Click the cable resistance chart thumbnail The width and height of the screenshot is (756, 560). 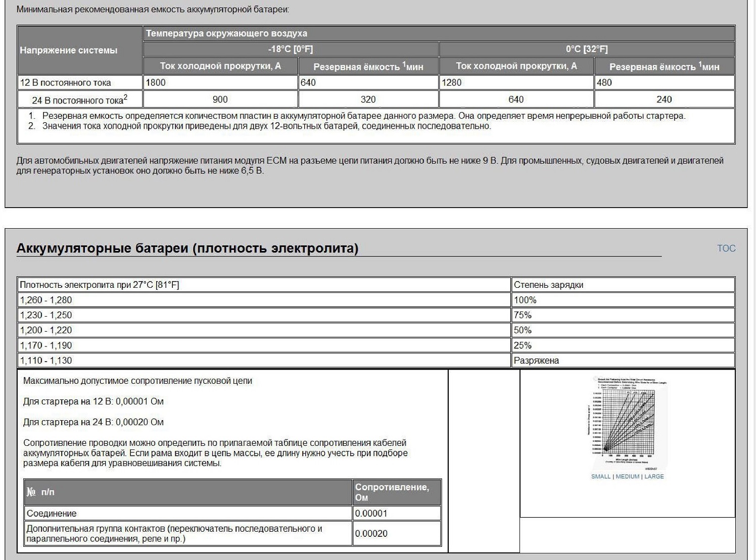tap(628, 423)
